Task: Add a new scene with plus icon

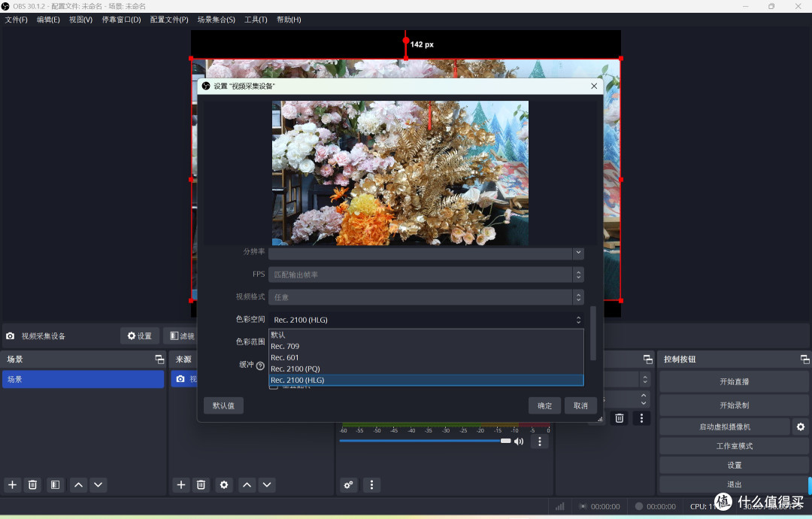Action: pyautogui.click(x=13, y=485)
